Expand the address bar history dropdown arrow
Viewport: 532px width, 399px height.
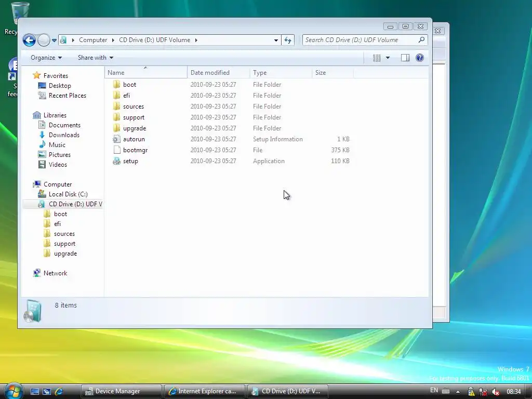pyautogui.click(x=276, y=41)
